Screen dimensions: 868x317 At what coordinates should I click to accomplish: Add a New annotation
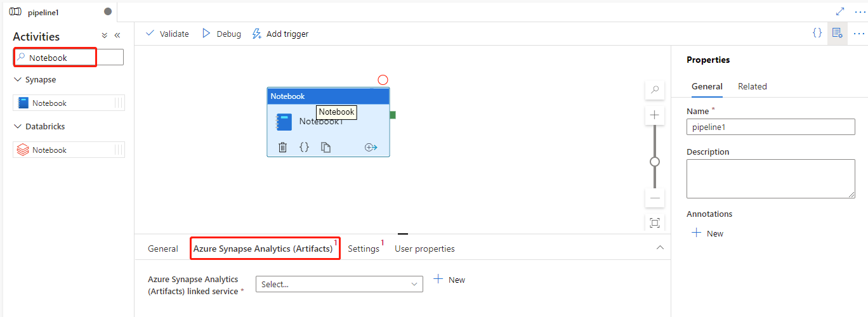tap(707, 233)
